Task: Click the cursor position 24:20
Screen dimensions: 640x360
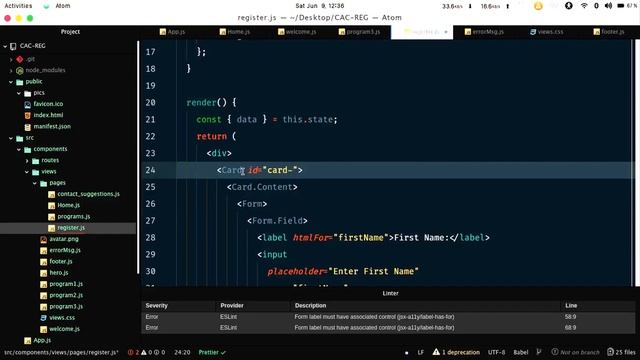Action: tap(182, 352)
